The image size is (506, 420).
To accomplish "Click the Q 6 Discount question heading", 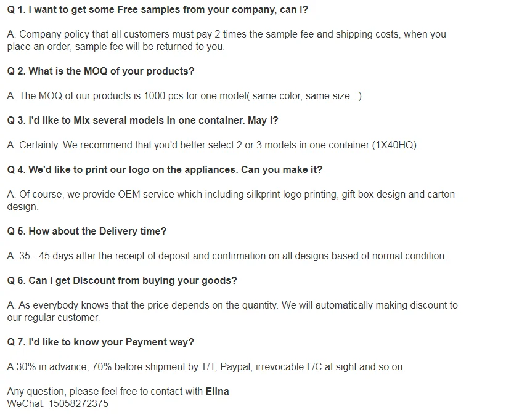I will [122, 280].
